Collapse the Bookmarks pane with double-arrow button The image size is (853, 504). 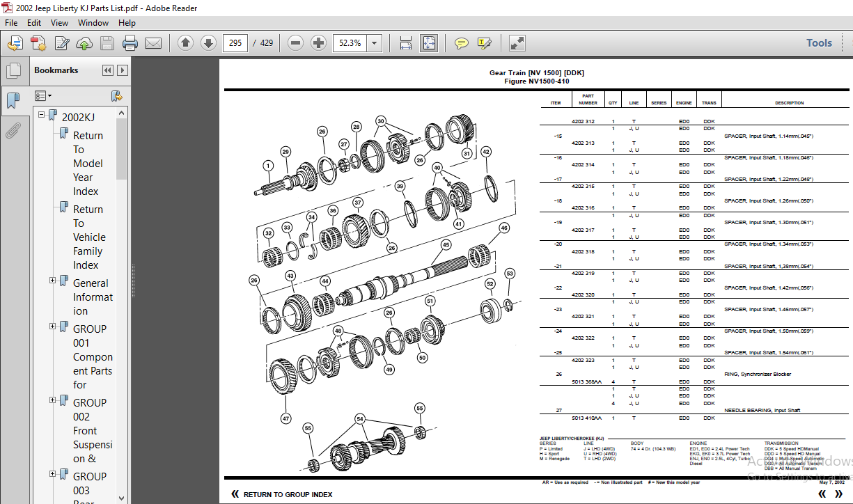[107, 70]
